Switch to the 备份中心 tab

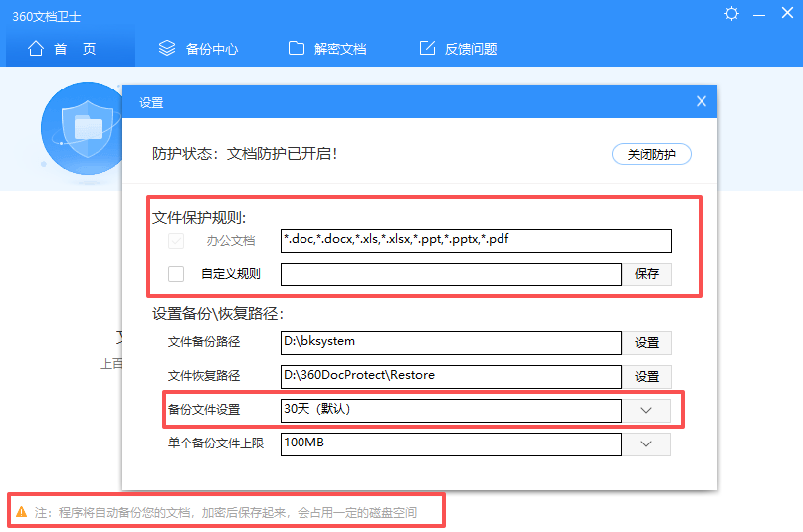(x=199, y=49)
